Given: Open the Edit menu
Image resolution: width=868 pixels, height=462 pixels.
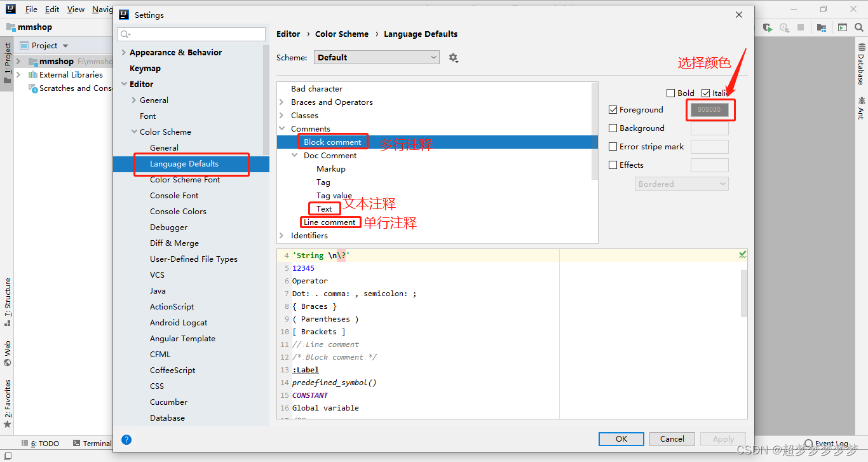Looking at the screenshot, I should coord(52,10).
